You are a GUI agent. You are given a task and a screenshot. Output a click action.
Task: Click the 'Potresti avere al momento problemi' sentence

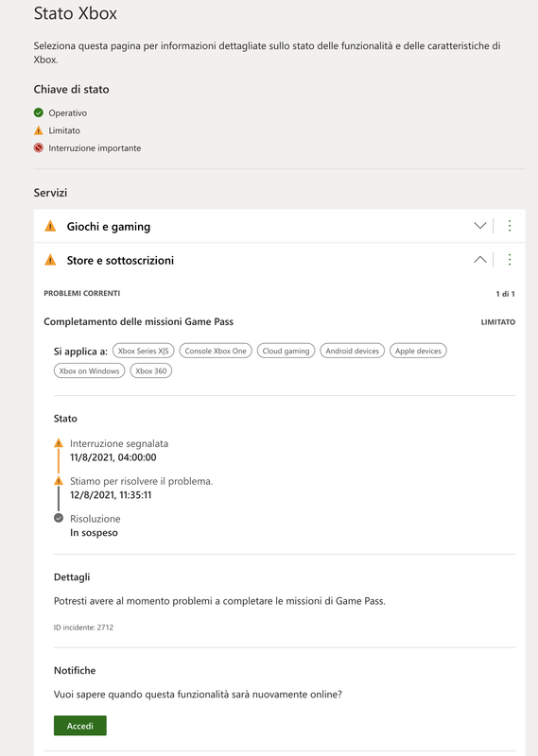[x=219, y=601]
